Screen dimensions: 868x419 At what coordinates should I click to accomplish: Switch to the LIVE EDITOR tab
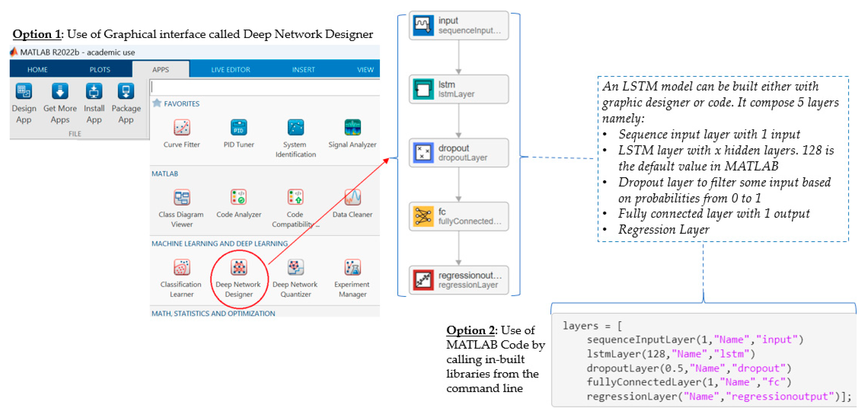230,70
